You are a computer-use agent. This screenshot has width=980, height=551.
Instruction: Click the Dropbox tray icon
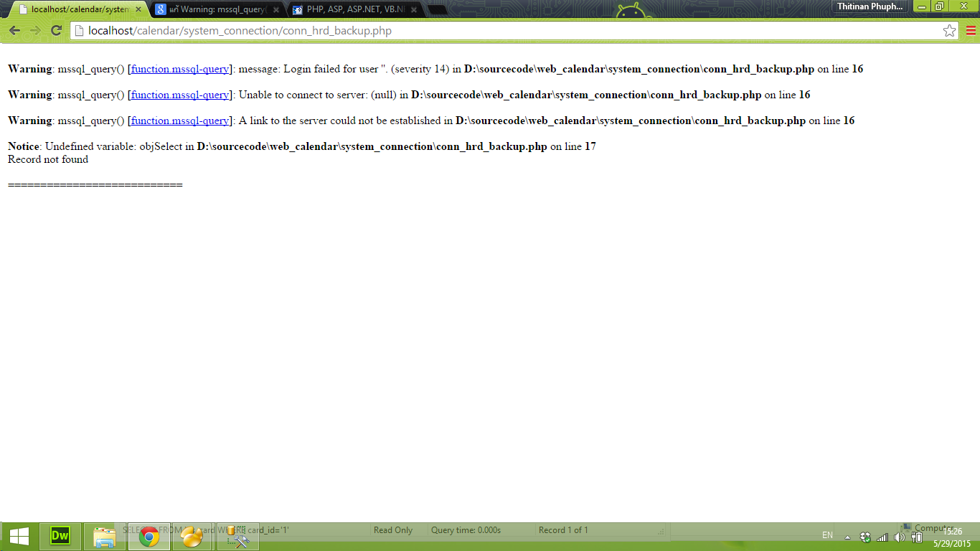pos(865,537)
